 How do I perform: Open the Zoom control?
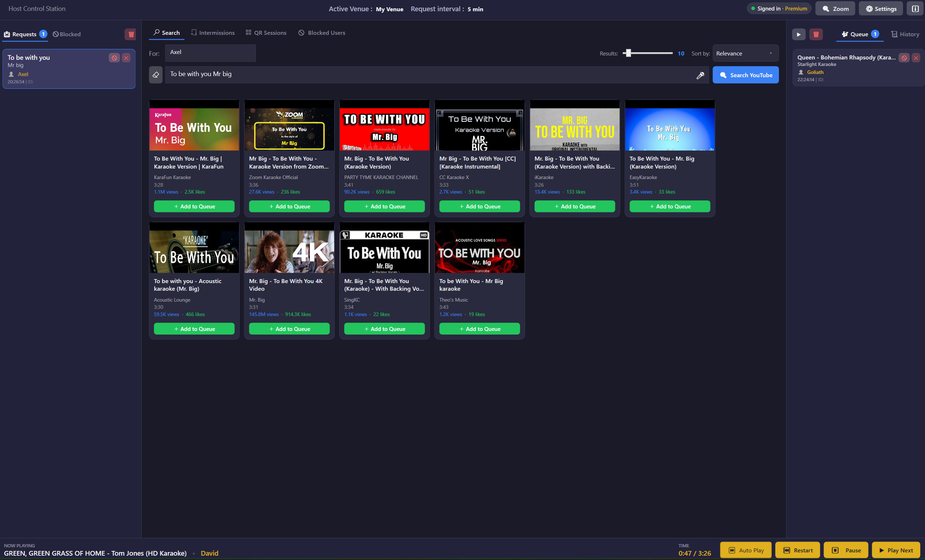click(x=835, y=9)
